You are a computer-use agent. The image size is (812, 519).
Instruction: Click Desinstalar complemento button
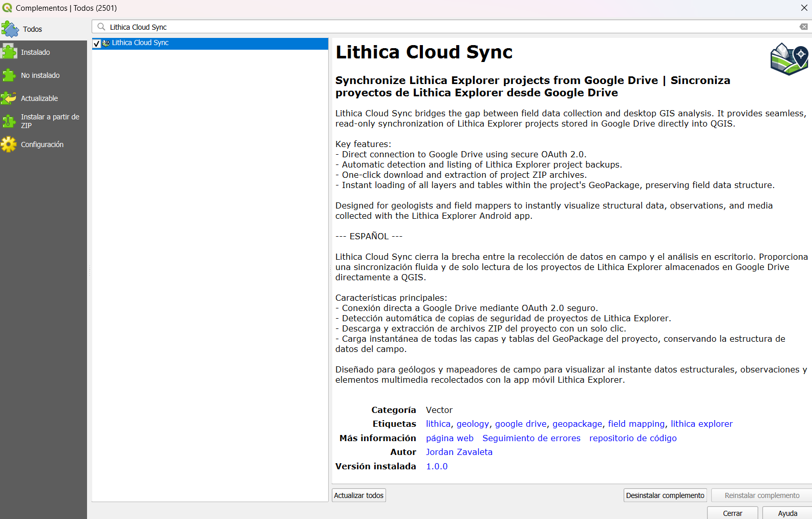(x=665, y=495)
